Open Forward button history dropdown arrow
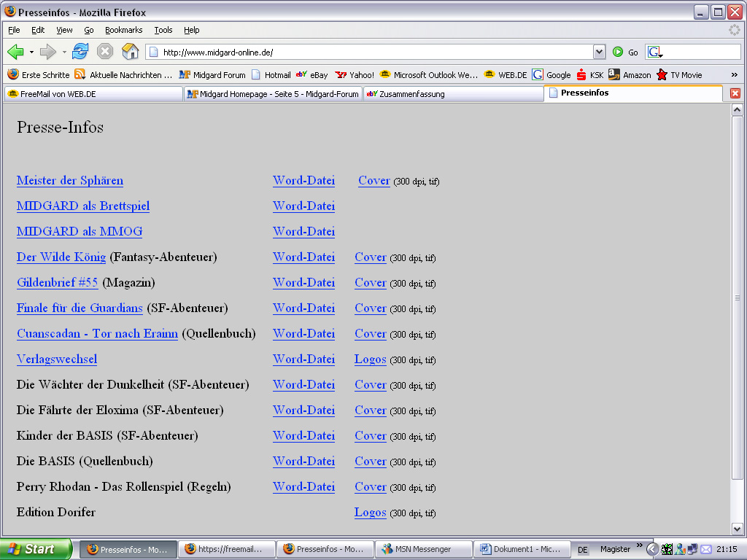 pyautogui.click(x=64, y=52)
